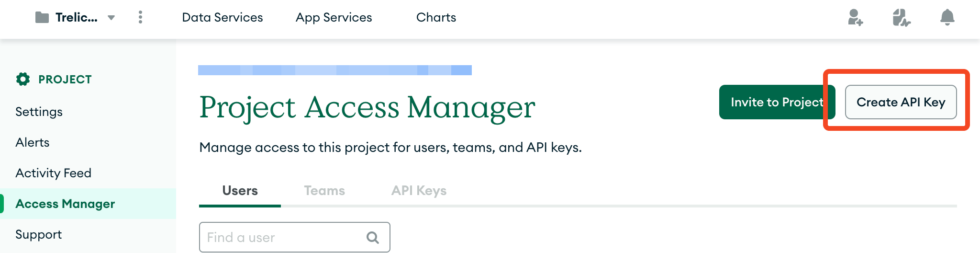980x253 pixels.
Task: Select Access Manager in sidebar
Action: [x=88, y=204]
